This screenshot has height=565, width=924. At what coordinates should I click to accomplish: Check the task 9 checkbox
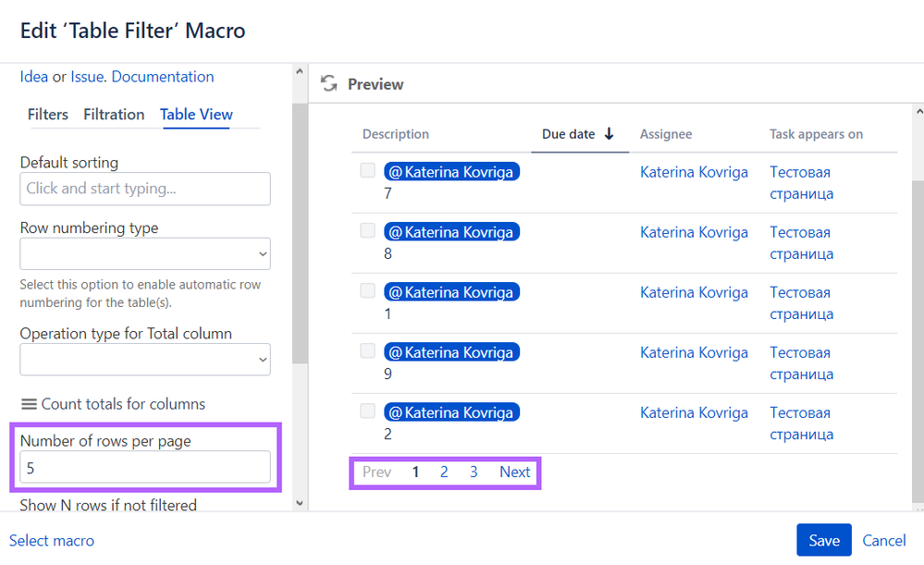pos(368,351)
